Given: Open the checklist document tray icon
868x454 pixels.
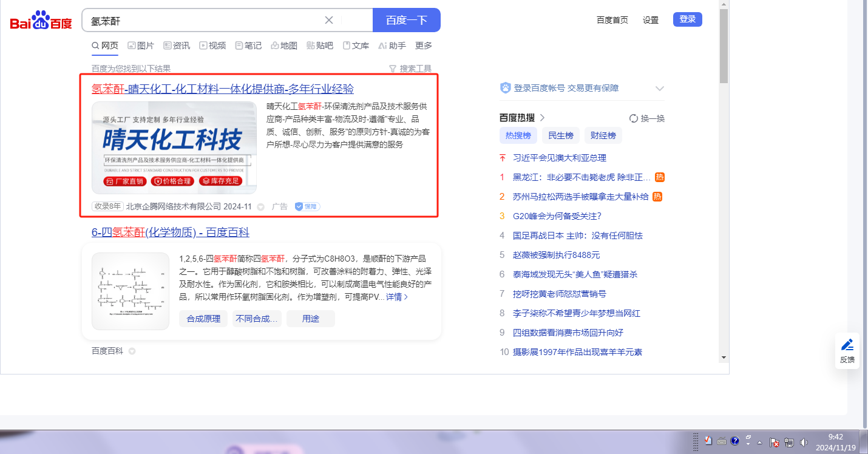Looking at the screenshot, I should pyautogui.click(x=708, y=441).
